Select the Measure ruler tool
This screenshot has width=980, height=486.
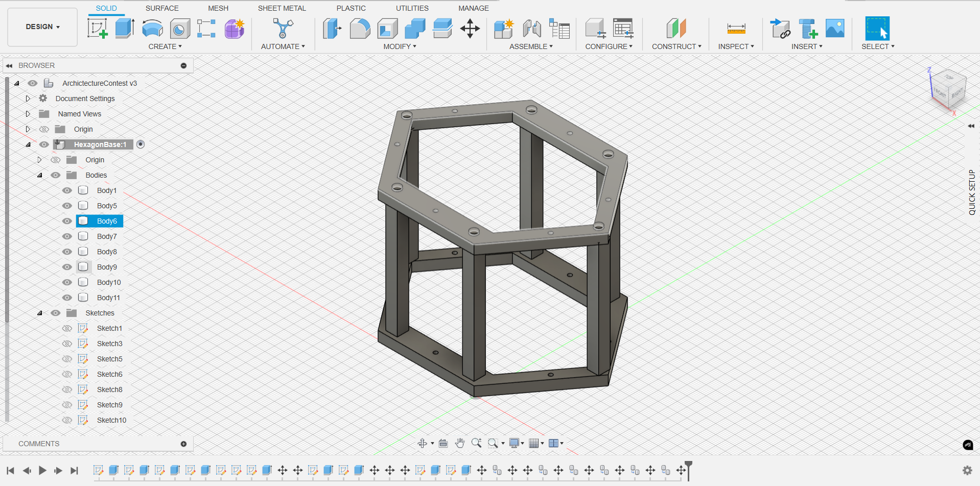click(736, 29)
